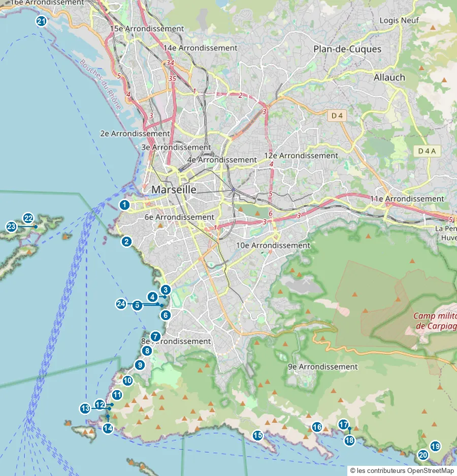Click the Allauch town label
This screenshot has height=476, width=457.
pos(389,77)
